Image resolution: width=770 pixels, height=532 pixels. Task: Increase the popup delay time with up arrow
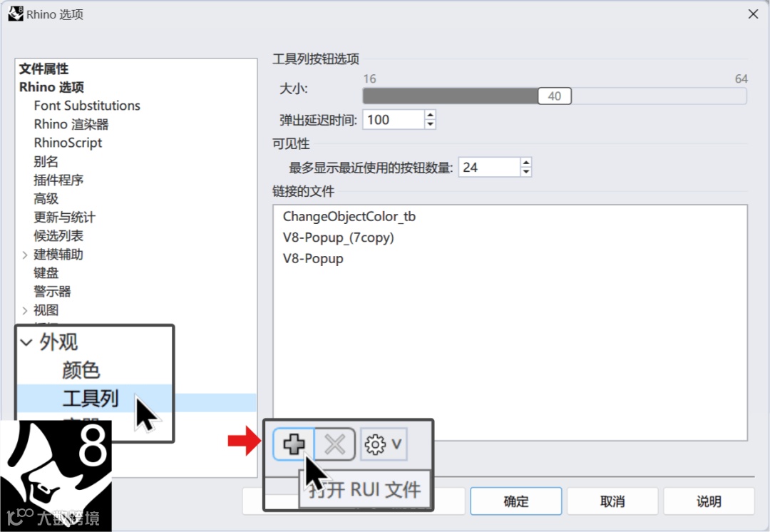pos(430,115)
